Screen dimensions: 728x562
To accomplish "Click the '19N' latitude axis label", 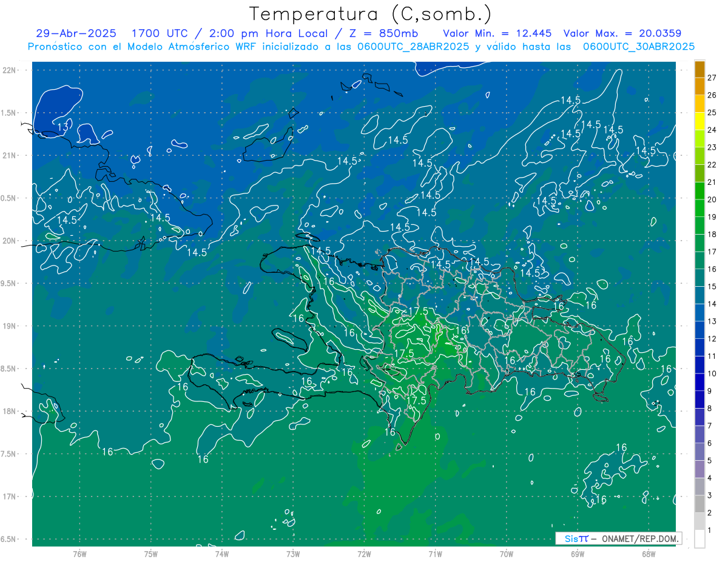I will 10,326.
